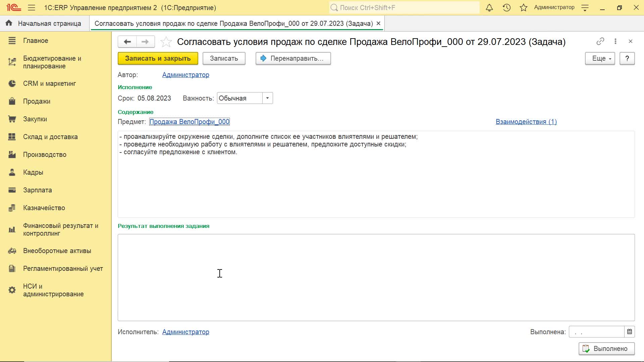Open the vertical three-dots form menu
The width and height of the screenshot is (644, 362).
coord(615,41)
